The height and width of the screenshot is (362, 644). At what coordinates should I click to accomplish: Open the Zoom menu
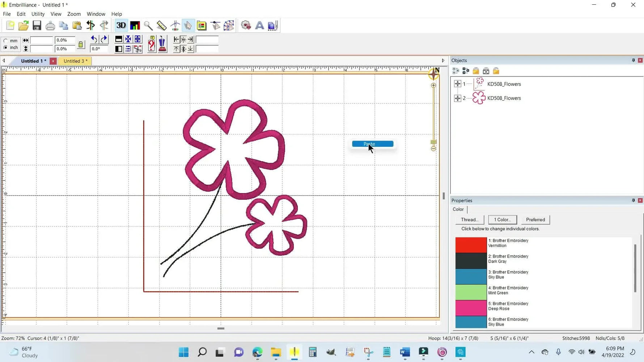[x=74, y=14]
